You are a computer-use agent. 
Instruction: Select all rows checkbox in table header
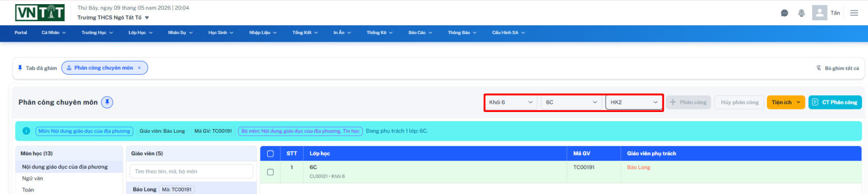[270, 153]
